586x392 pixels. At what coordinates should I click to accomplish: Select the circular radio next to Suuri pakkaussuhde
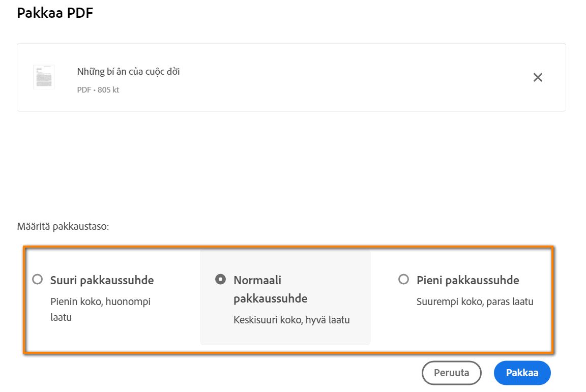tap(37, 279)
